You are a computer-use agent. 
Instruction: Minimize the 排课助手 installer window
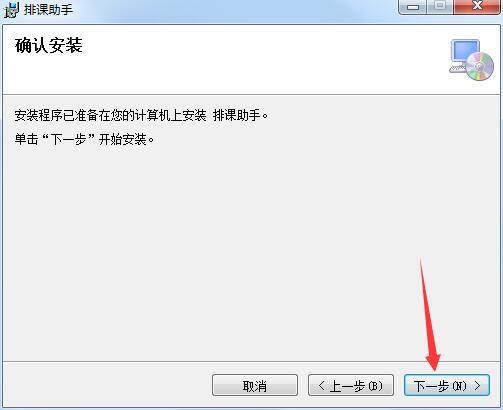coord(413,7)
